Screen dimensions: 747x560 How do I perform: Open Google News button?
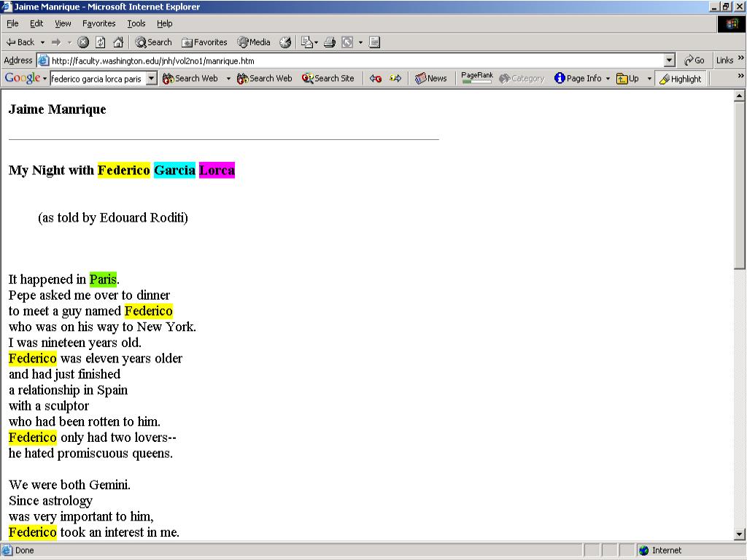click(x=430, y=79)
